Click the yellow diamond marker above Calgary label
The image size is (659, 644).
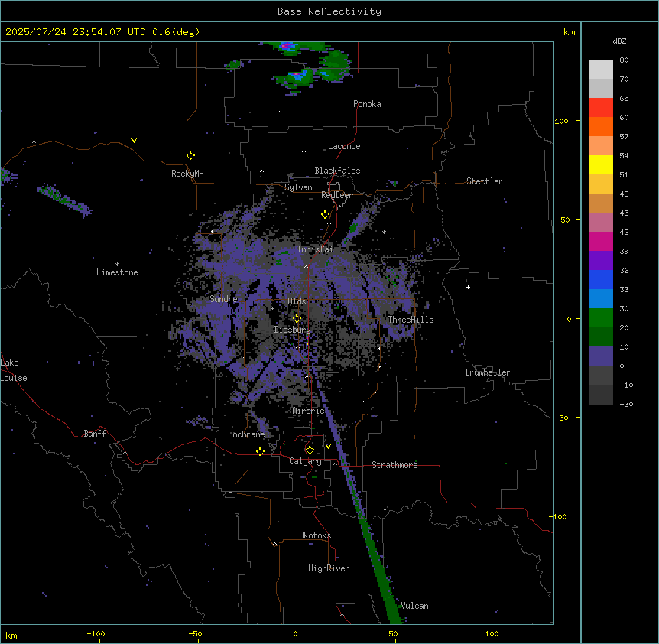(x=310, y=450)
